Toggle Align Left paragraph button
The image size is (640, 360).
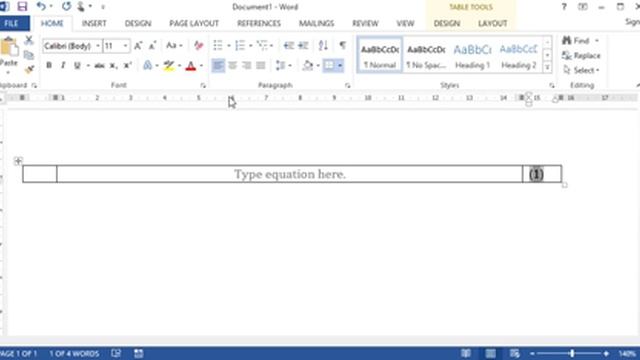click(x=218, y=65)
